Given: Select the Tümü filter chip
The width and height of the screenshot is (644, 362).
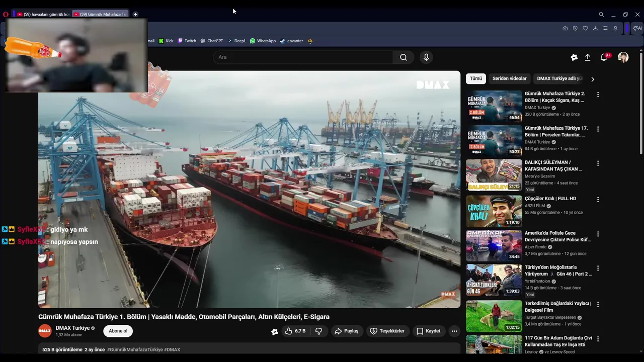Looking at the screenshot, I should (x=476, y=78).
